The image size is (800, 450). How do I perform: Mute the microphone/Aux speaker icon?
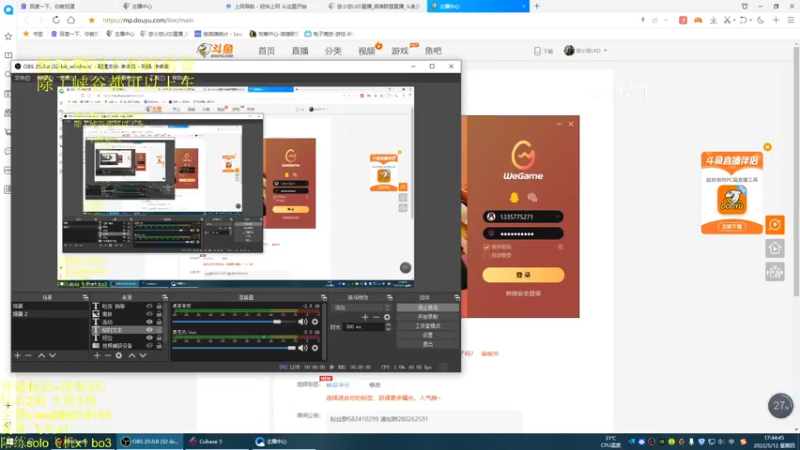pos(303,348)
